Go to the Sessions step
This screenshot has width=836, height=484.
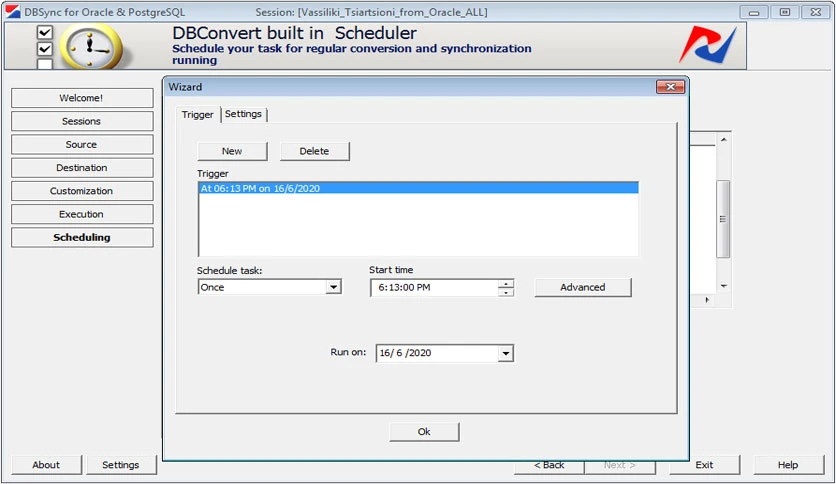click(x=82, y=122)
